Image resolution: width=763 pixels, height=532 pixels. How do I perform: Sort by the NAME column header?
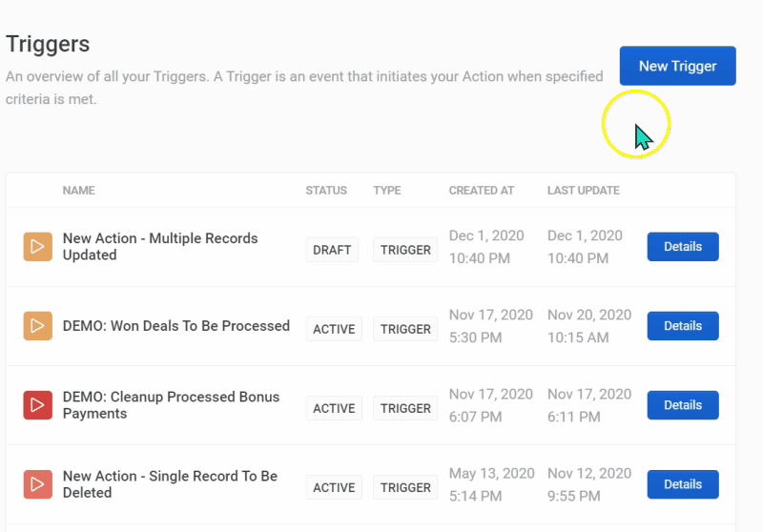pos(78,191)
